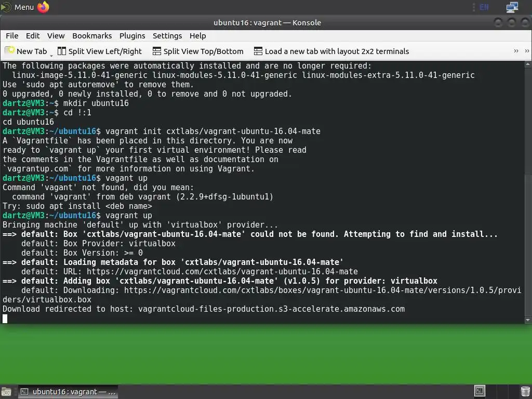Open the desktop Menu button
The width and height of the screenshot is (532, 399).
(x=18, y=7)
